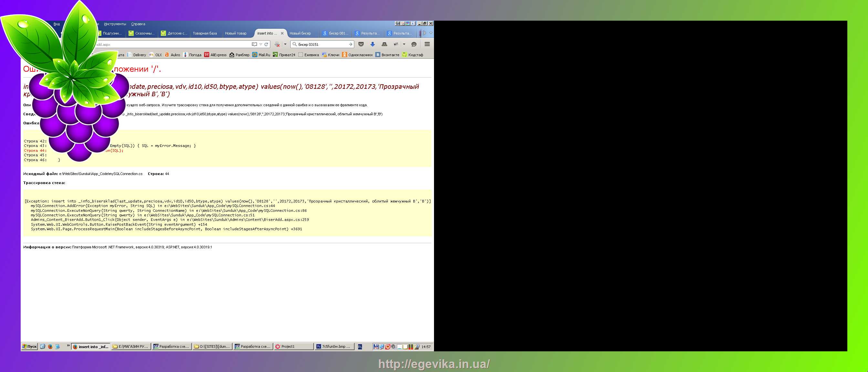Click the chat smiley toolbar icon
Viewport: 868px width, 372px height.
414,45
